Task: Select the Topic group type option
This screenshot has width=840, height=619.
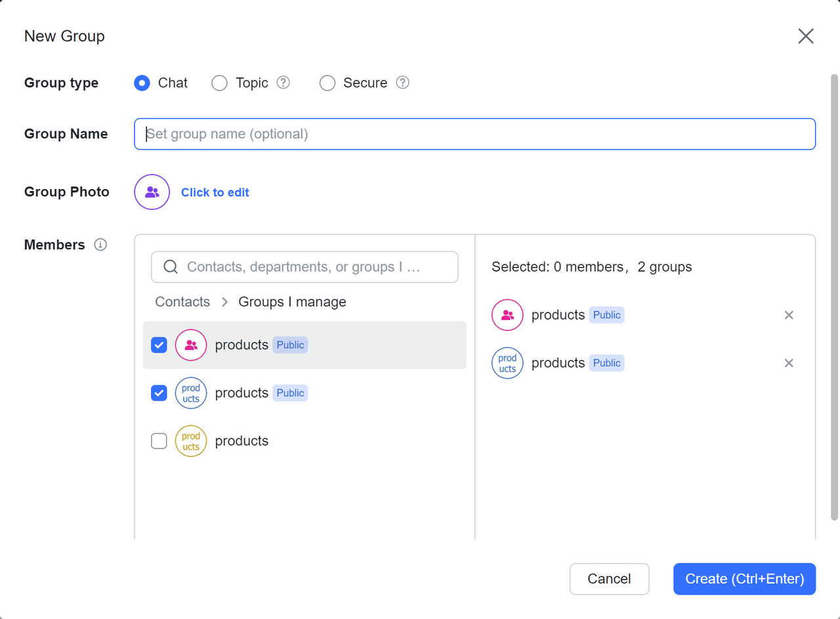Action: [x=220, y=83]
